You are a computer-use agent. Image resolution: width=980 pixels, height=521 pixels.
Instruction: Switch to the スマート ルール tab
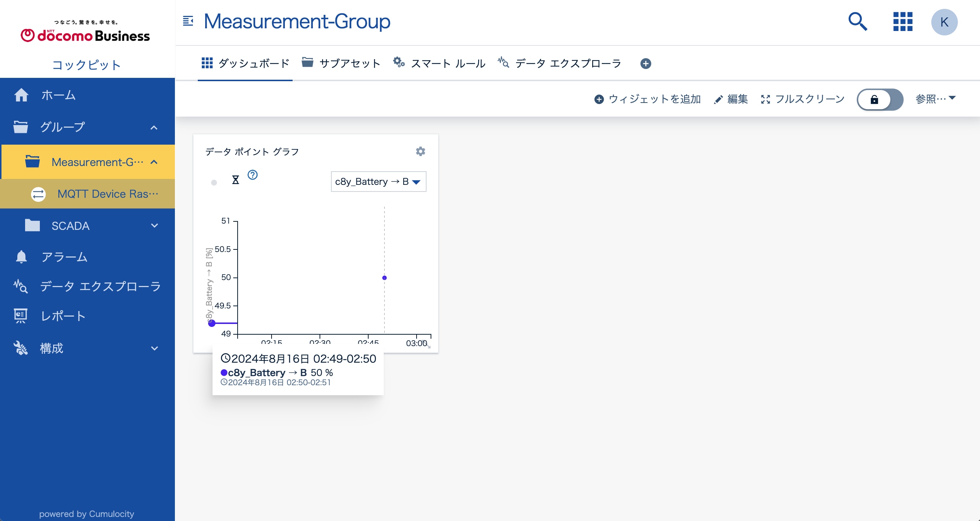(439, 63)
